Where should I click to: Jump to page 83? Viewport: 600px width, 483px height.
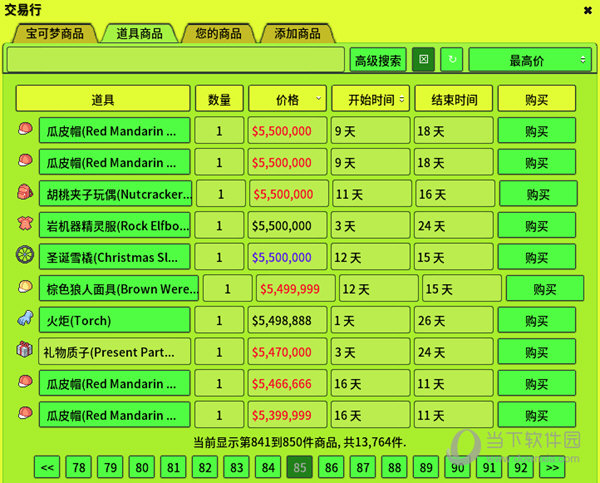tap(236, 467)
